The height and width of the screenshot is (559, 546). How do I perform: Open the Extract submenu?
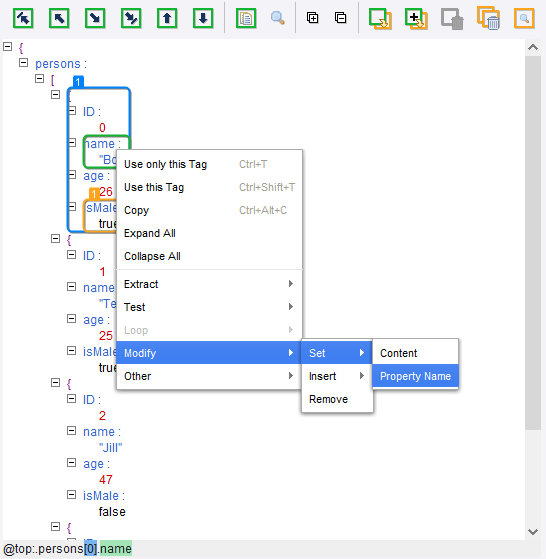click(x=210, y=284)
